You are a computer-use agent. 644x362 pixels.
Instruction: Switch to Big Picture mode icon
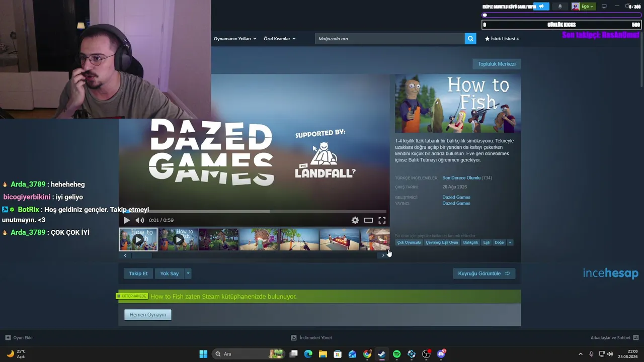tap(604, 7)
